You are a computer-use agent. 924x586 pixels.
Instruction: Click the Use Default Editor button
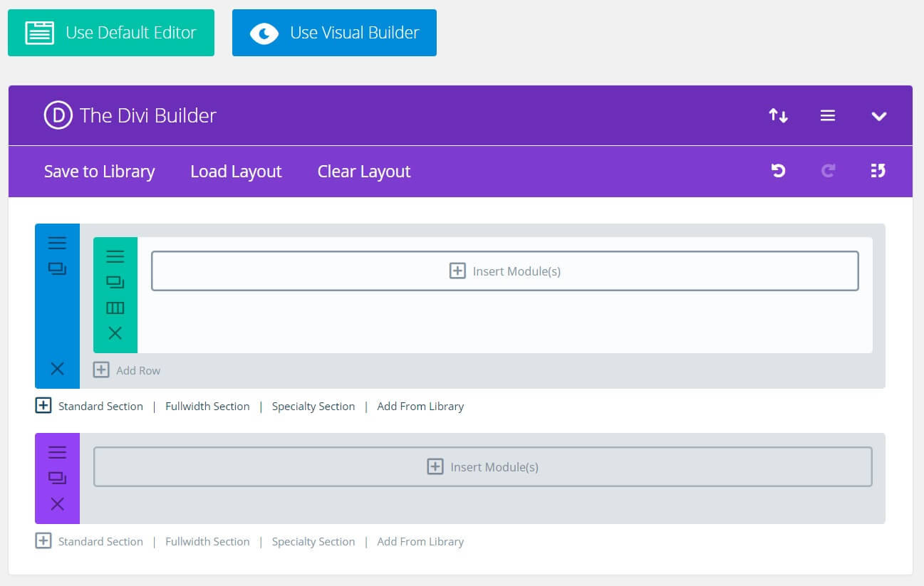tap(111, 33)
